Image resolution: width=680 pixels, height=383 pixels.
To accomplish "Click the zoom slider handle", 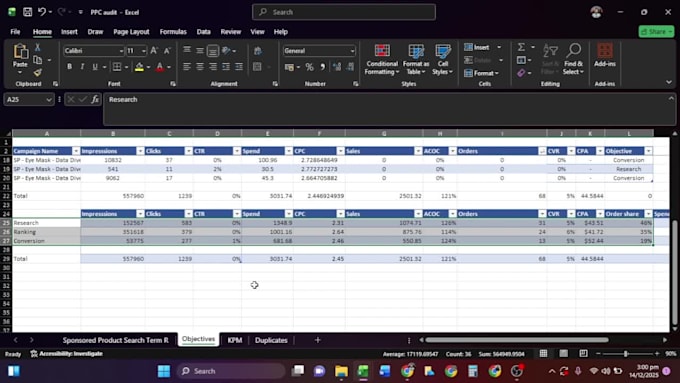I will 625,354.
